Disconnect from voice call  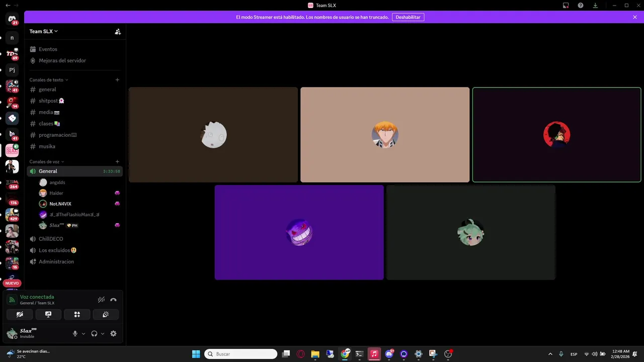113,300
